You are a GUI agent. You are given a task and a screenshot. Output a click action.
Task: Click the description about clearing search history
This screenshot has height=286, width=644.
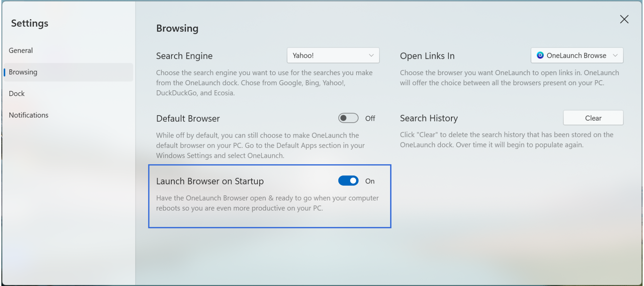tap(507, 140)
